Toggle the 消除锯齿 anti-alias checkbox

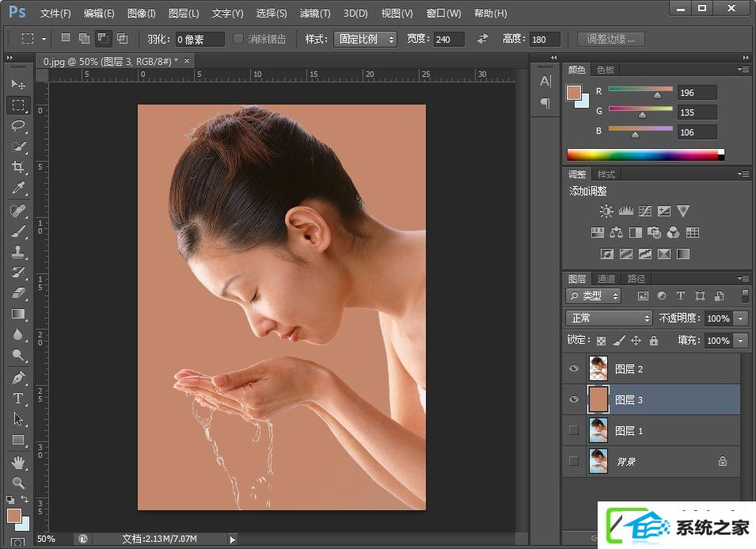coord(238,39)
